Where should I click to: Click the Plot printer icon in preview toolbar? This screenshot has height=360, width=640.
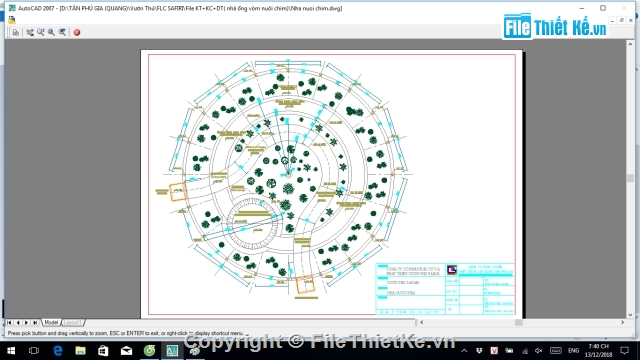[16, 32]
